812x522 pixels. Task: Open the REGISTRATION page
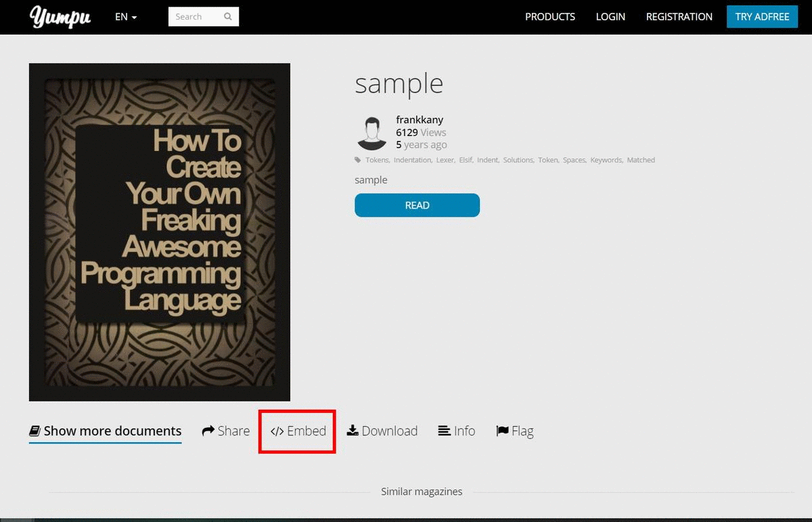(679, 17)
